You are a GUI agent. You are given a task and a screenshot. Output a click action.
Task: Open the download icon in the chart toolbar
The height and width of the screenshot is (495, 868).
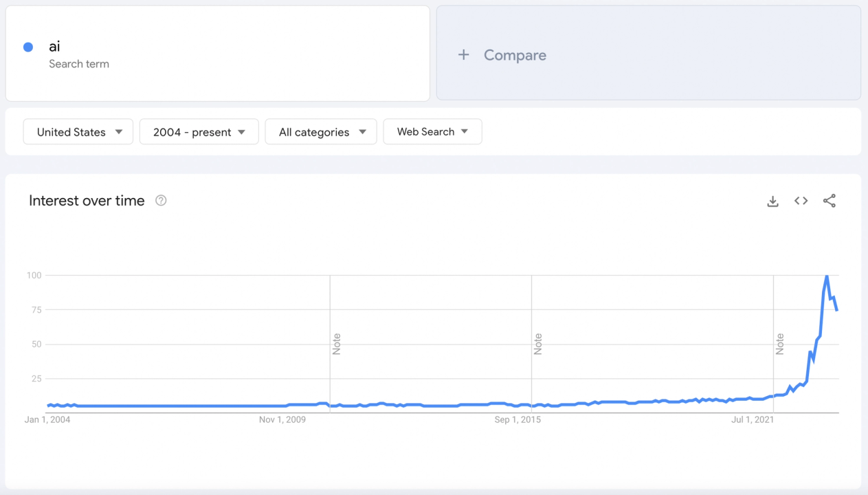tap(772, 201)
